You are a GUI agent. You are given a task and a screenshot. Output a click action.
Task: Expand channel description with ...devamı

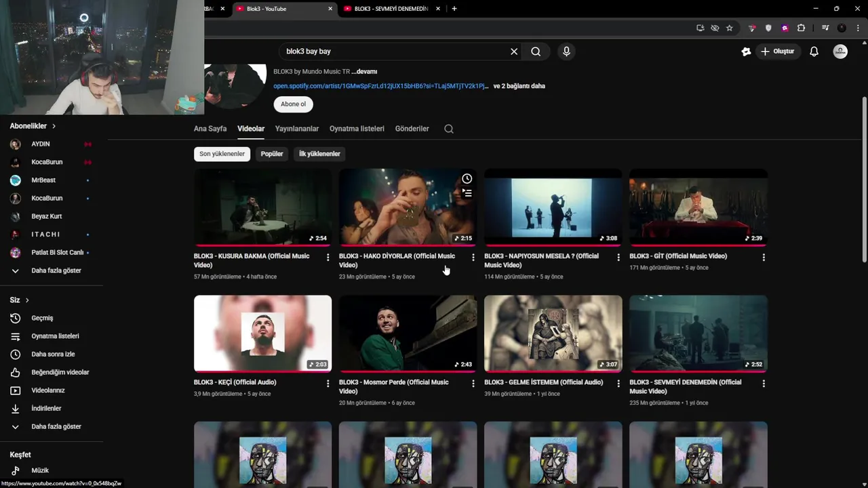click(x=364, y=72)
